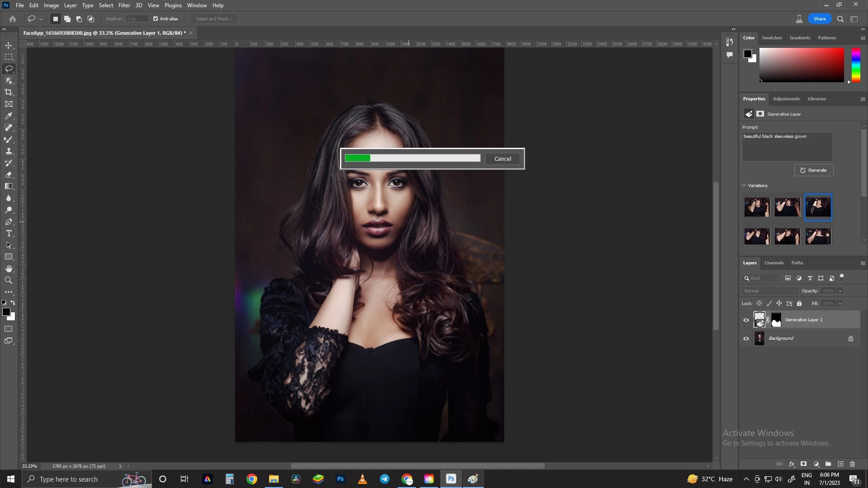Click the delete layer trash icon

point(852,464)
